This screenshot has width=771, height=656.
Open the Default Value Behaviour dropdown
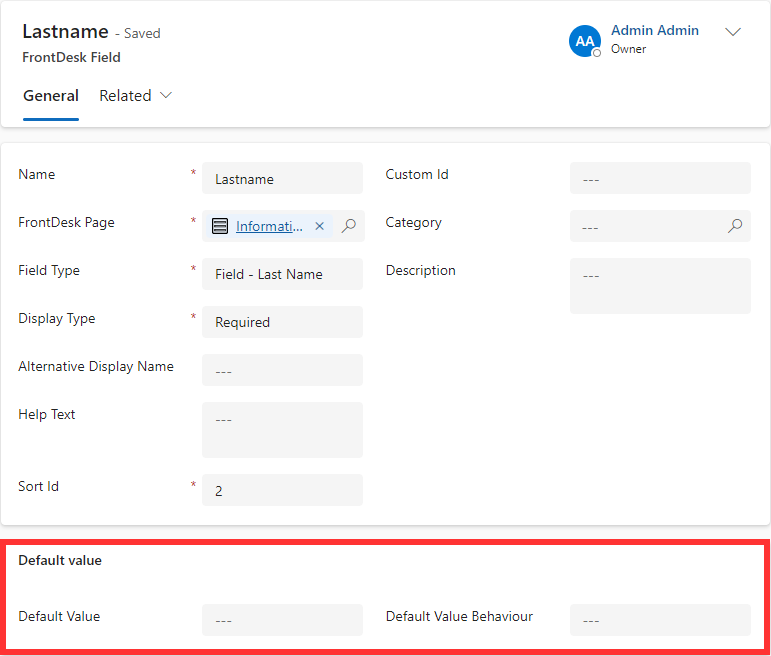point(659,620)
